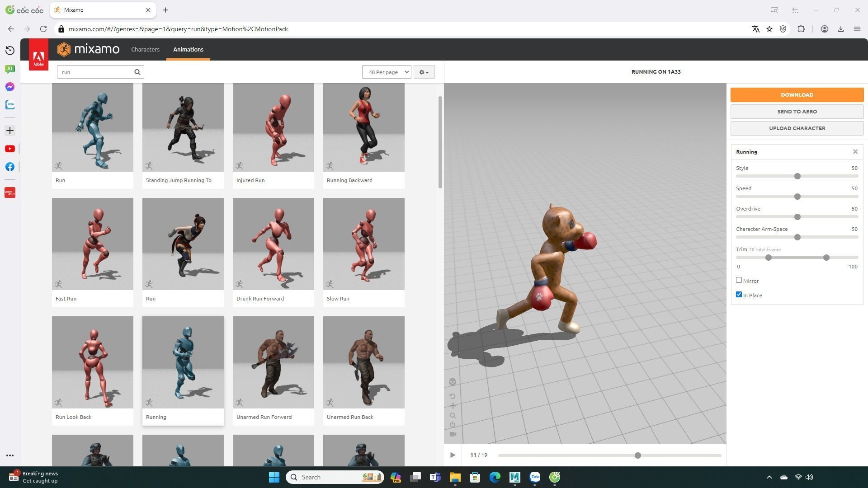Select the Running Backward animation thumbnail

point(363,128)
